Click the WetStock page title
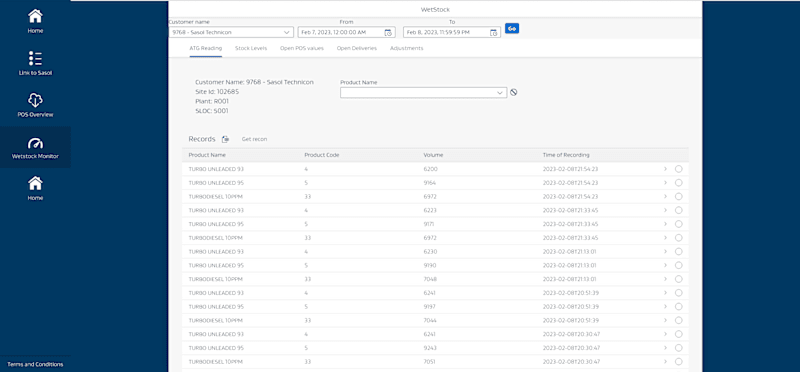 coord(435,9)
